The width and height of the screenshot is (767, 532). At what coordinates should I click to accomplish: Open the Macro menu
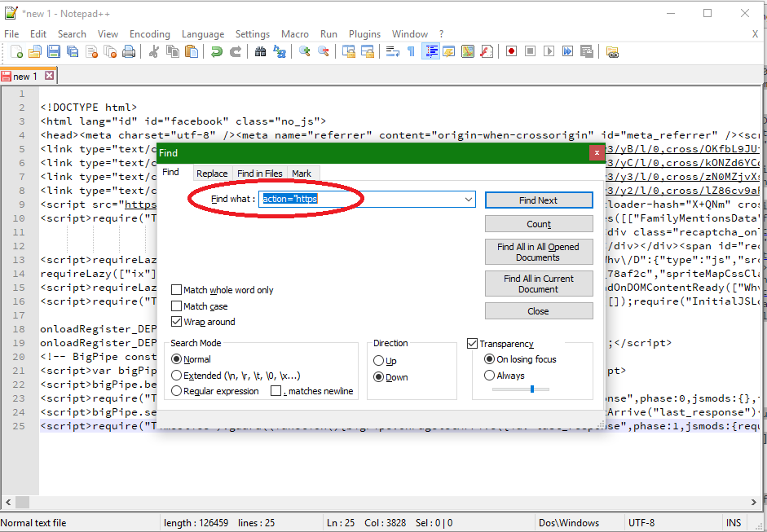click(295, 34)
